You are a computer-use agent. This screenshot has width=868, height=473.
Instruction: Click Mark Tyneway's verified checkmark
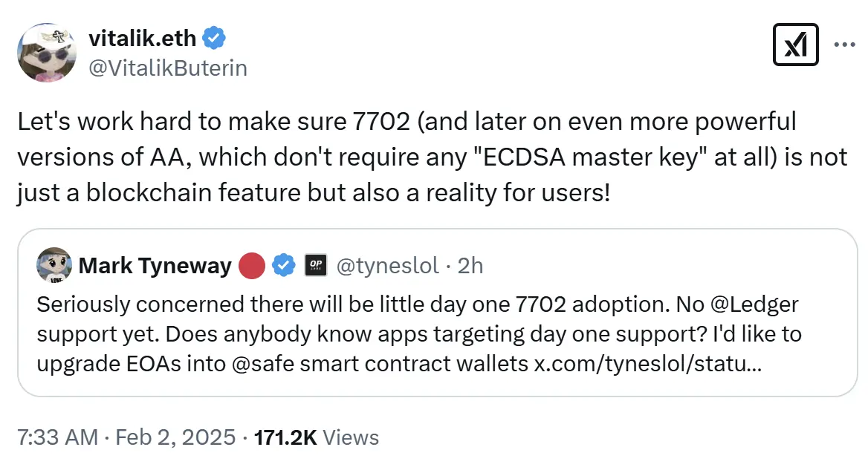click(x=285, y=265)
